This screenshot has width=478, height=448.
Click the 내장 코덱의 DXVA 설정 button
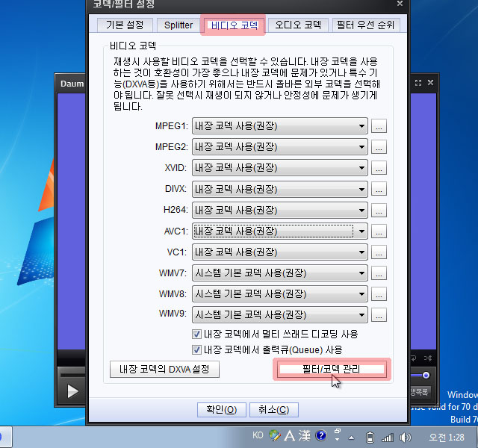click(164, 369)
